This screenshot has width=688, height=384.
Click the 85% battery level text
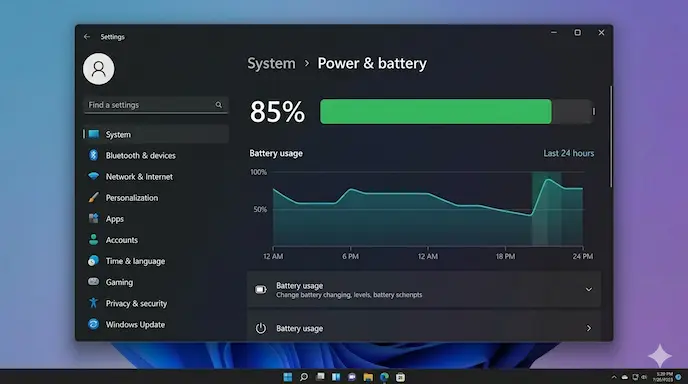[277, 111]
